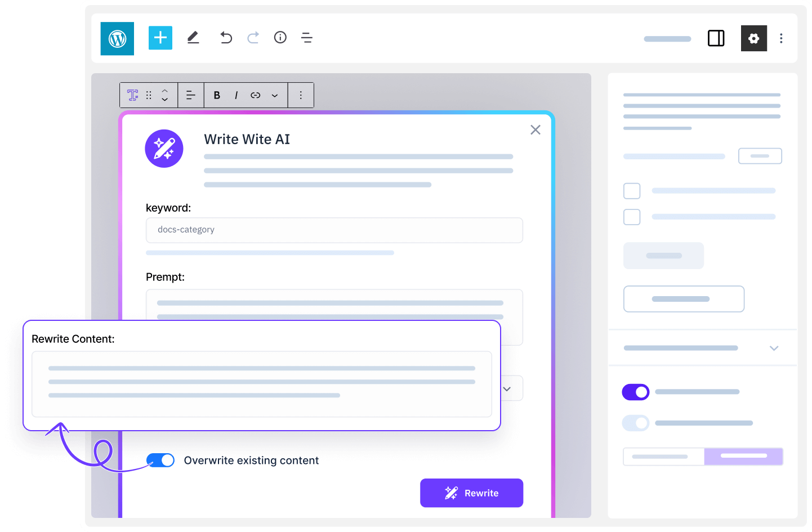Click the redo arrow
This screenshot has width=812, height=532.
[x=253, y=38]
